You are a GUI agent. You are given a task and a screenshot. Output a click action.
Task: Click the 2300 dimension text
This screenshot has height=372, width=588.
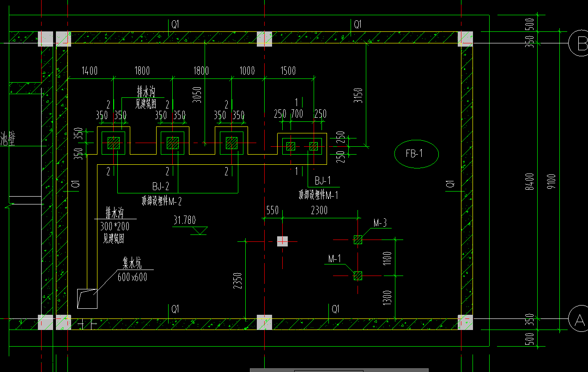pyautogui.click(x=319, y=210)
